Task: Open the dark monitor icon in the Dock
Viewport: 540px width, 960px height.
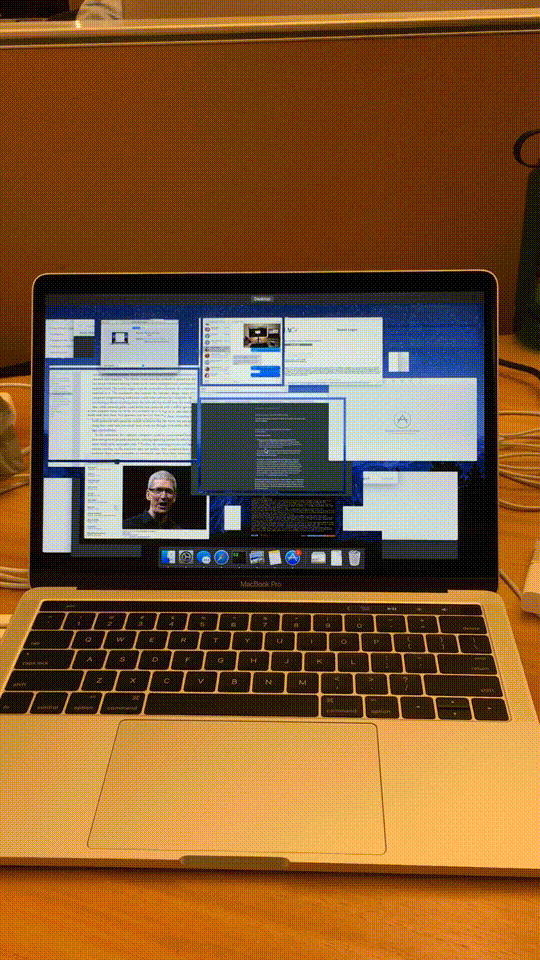Action: coord(239,557)
